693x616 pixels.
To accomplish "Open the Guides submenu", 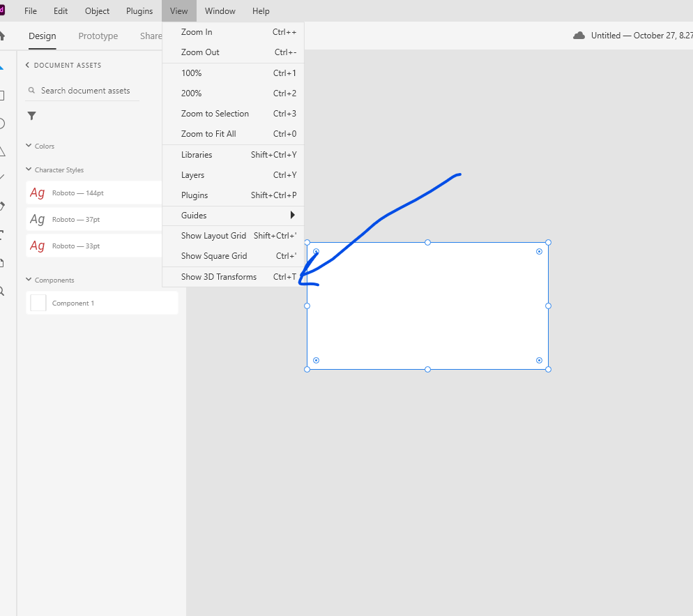I will pyautogui.click(x=233, y=216).
